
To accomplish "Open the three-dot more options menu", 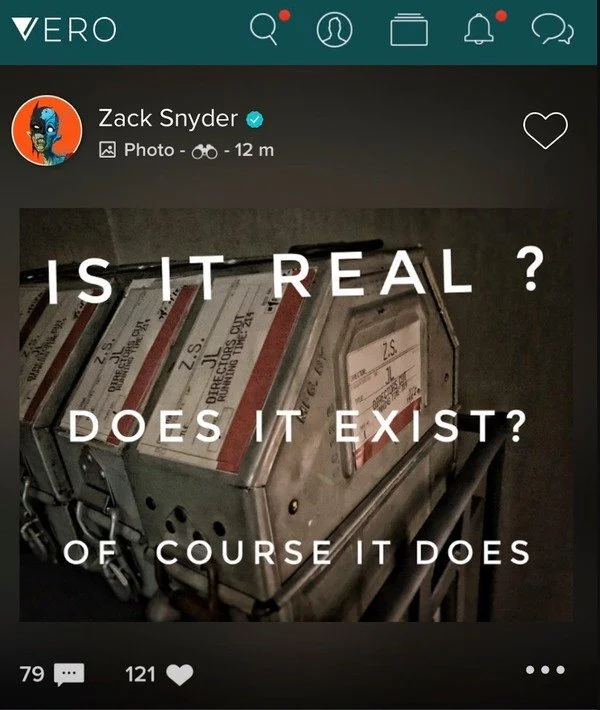I will pyautogui.click(x=545, y=670).
